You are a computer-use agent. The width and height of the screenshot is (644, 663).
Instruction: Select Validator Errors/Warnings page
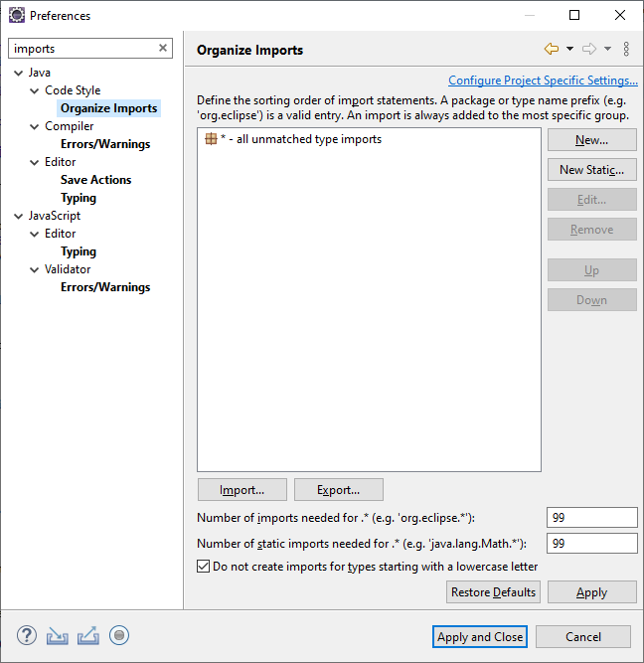(105, 287)
